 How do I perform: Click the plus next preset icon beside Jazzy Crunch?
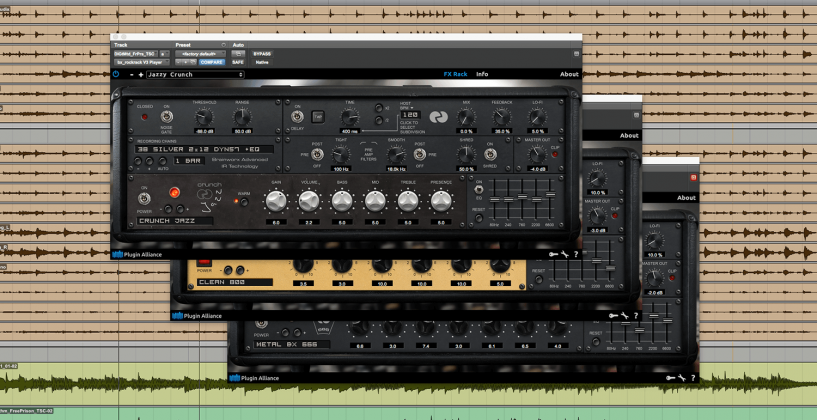[x=141, y=75]
